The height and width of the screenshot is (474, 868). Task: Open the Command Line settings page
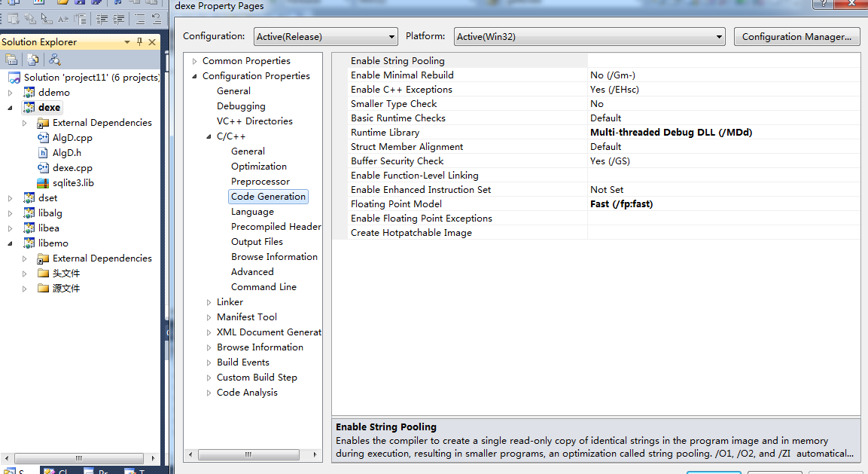[x=263, y=286]
